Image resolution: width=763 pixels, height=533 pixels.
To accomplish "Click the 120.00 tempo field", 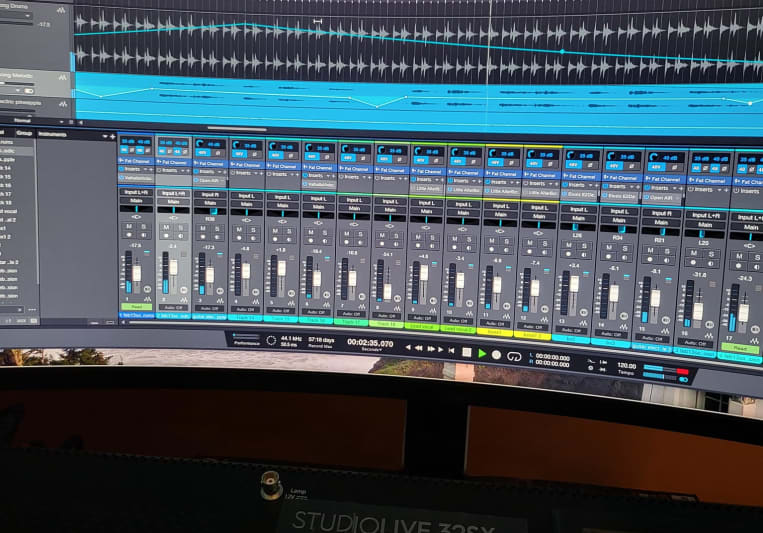I will 626,366.
